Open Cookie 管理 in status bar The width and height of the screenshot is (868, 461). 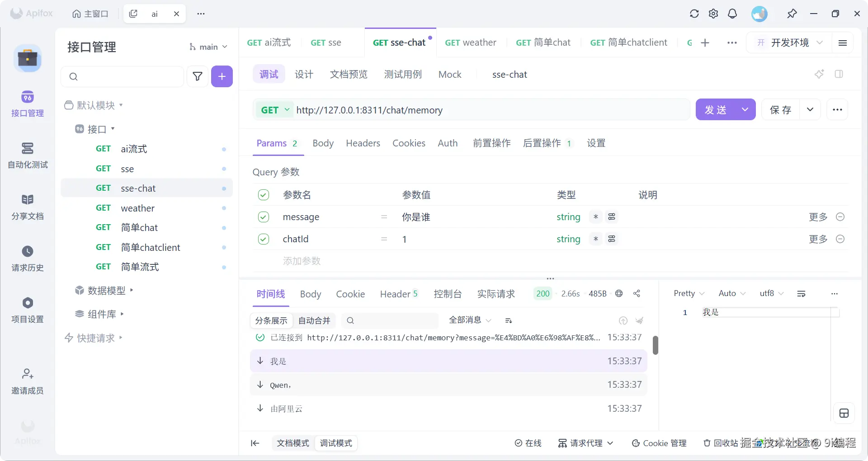659,443
